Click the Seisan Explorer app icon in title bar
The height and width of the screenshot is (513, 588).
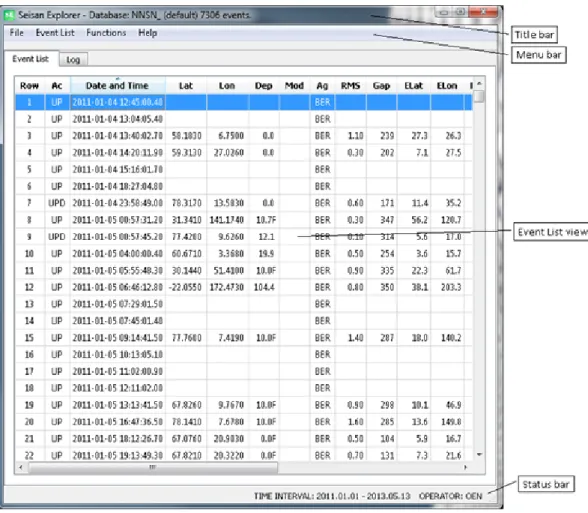9,15
